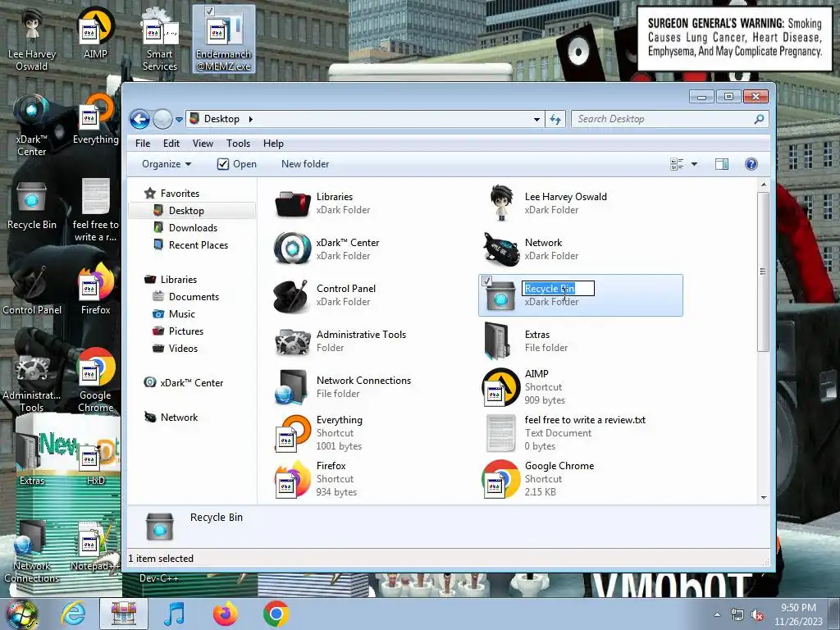Click the network tray icon
The height and width of the screenshot is (630, 840).
737,615
